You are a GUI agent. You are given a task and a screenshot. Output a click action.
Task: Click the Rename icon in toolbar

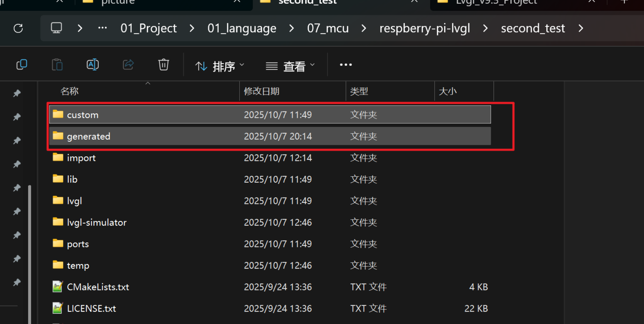coord(92,65)
